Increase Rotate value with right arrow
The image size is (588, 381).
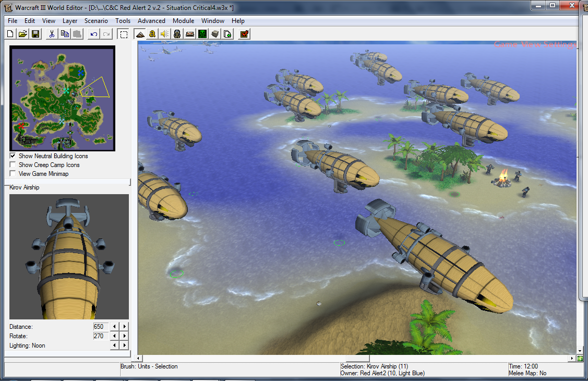point(125,336)
